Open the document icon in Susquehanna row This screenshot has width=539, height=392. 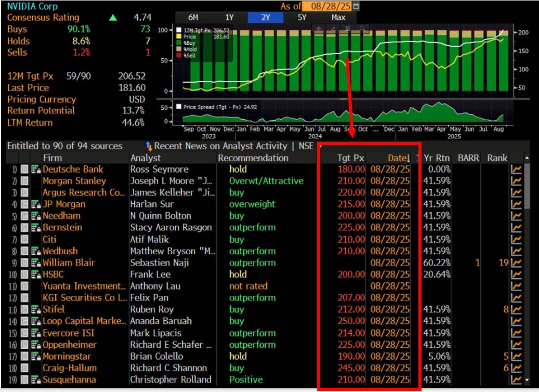pos(24,380)
